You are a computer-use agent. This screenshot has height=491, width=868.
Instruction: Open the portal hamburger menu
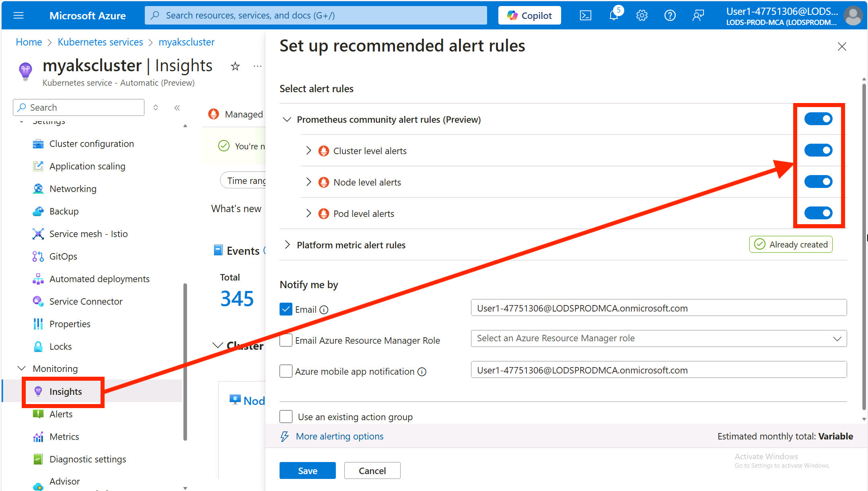coord(19,15)
